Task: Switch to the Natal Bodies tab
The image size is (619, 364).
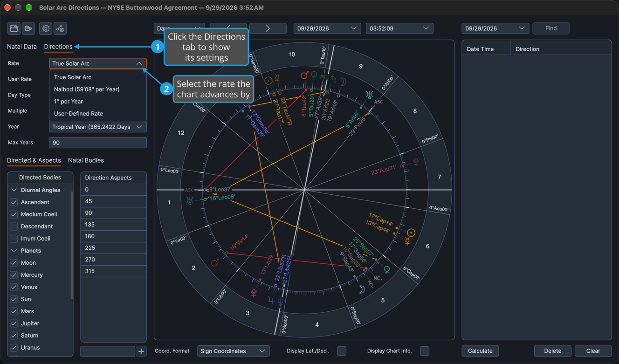Action: (86, 160)
